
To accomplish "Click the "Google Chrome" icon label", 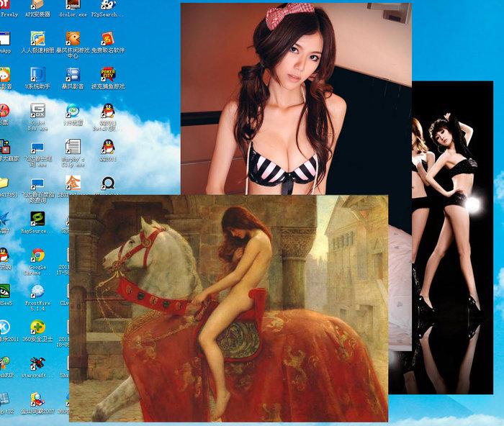I will point(37,270).
